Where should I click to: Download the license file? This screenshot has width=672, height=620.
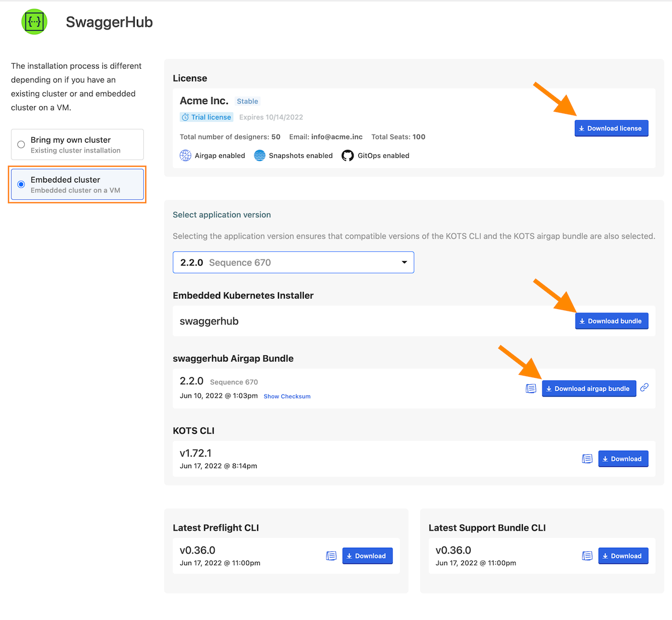pyautogui.click(x=611, y=128)
